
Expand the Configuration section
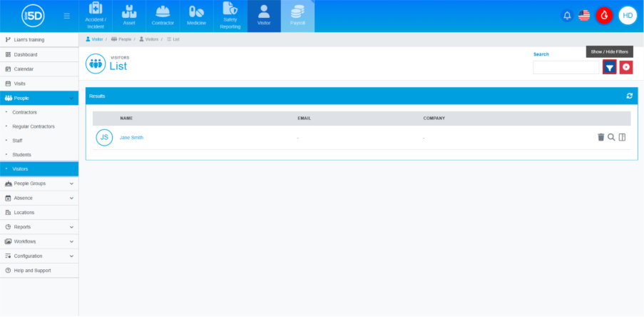point(39,256)
